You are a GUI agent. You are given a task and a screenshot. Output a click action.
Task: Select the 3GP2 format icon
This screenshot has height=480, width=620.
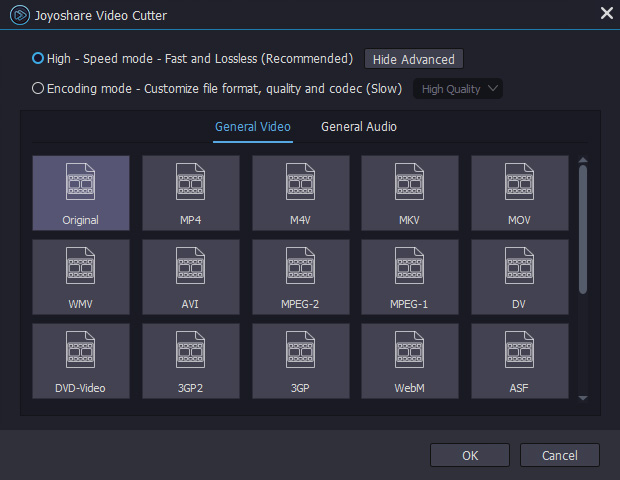click(191, 361)
